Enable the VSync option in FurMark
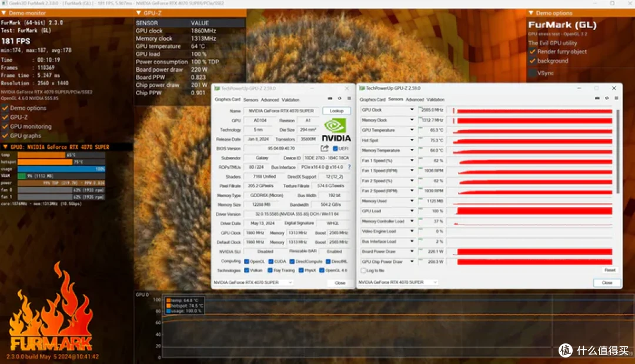The image size is (635, 364). [532, 73]
